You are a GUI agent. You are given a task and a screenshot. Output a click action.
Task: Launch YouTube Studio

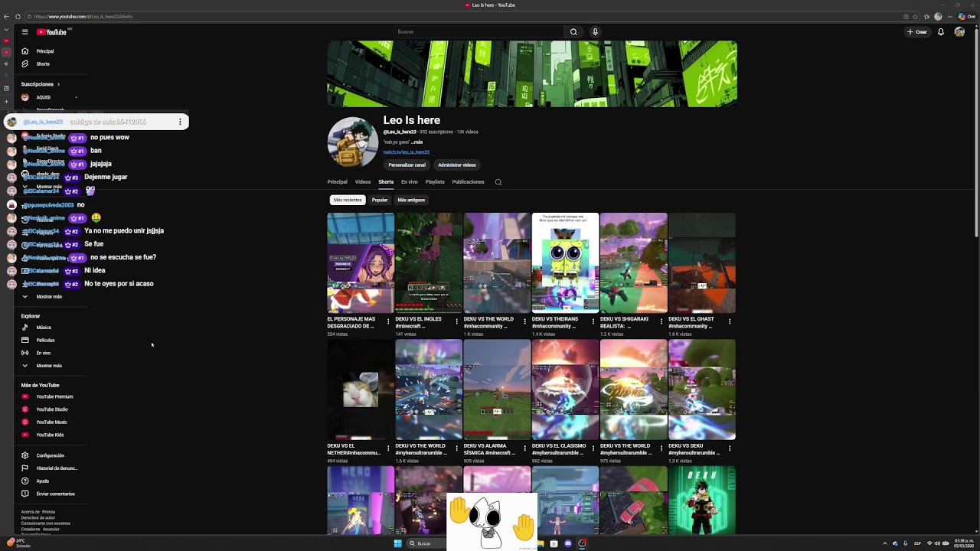tap(52, 409)
